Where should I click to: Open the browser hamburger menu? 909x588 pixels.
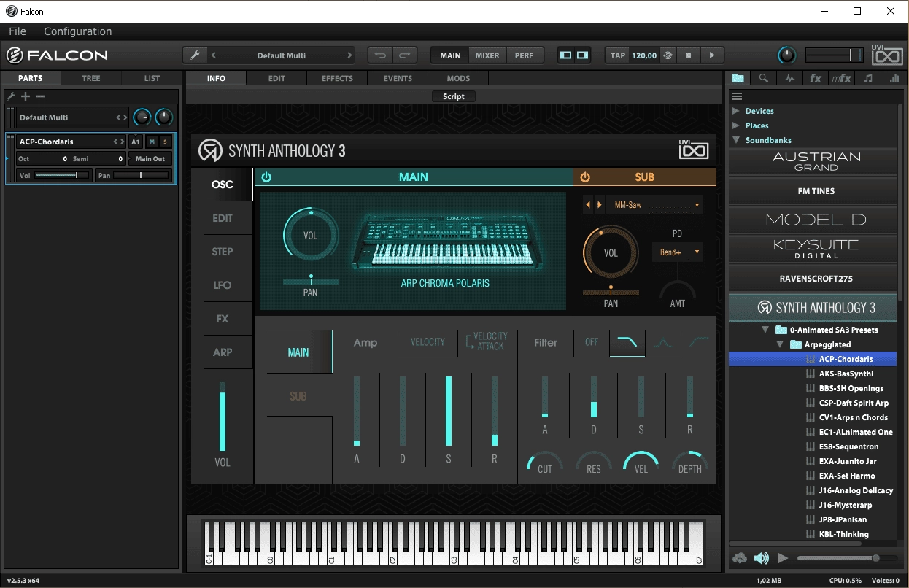(x=738, y=96)
